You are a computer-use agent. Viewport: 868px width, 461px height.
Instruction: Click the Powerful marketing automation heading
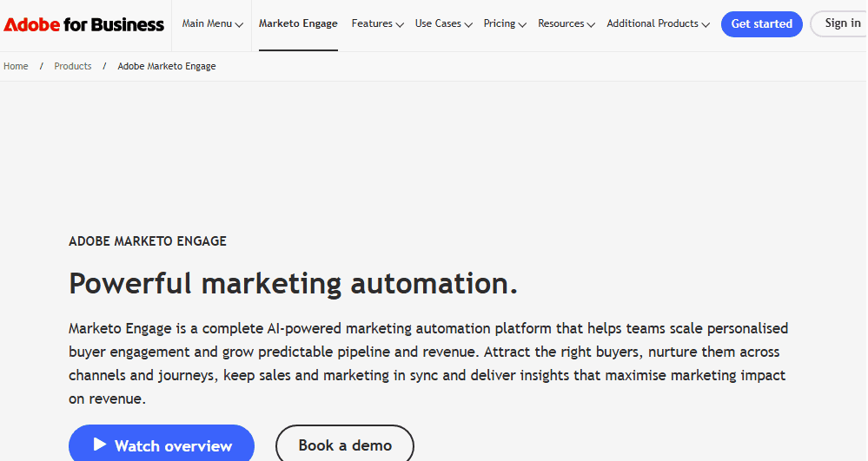(294, 283)
